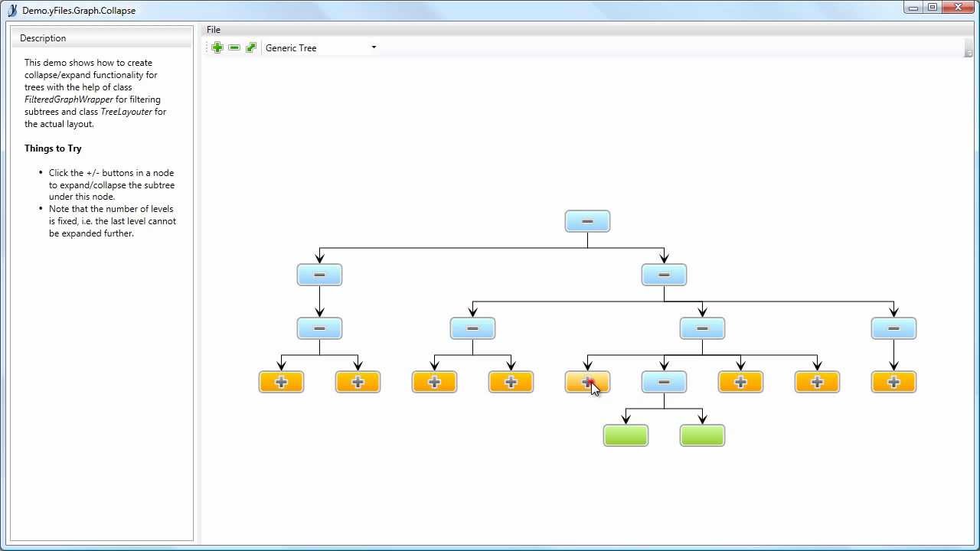Collapse the third-level node of the left branch
This screenshot has height=551, width=980.
[319, 328]
